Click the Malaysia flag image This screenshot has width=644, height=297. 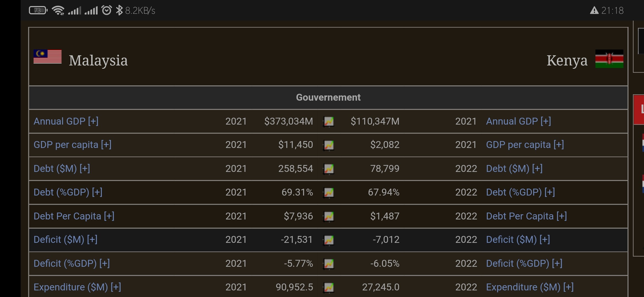[x=48, y=57]
